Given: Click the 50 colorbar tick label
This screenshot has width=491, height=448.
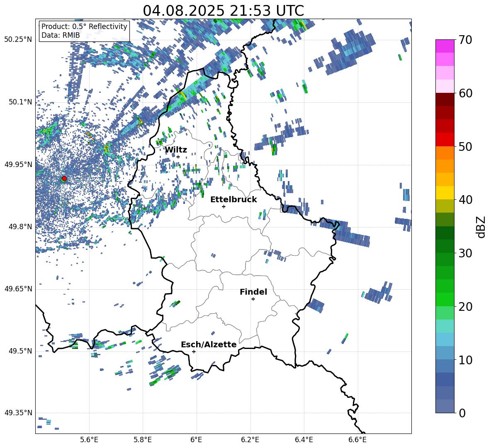Looking at the screenshot, I should tap(465, 147).
